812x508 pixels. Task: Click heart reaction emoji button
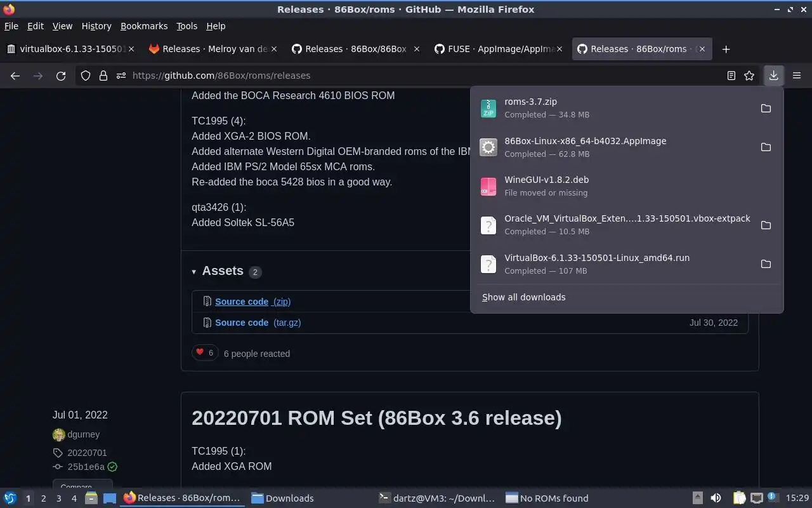tap(205, 352)
